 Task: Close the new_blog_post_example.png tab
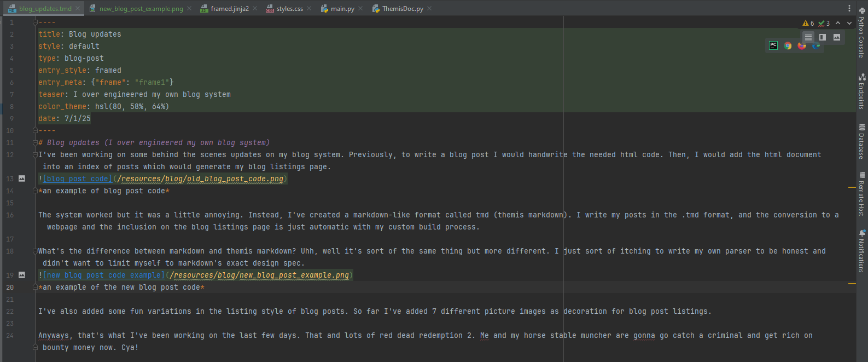point(189,8)
